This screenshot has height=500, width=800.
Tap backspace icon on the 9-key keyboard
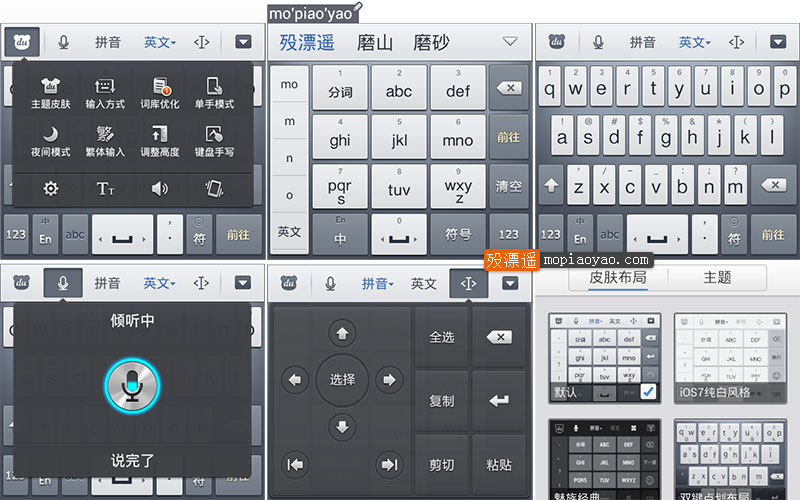pos(509,88)
